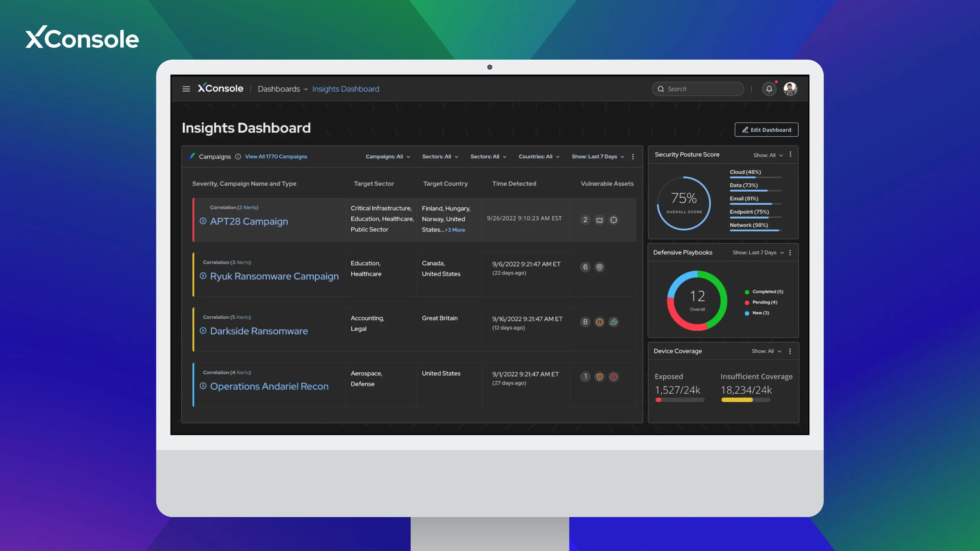The height and width of the screenshot is (551, 980).
Task: Expand the Countries: All filter dropdown
Action: [x=539, y=157]
